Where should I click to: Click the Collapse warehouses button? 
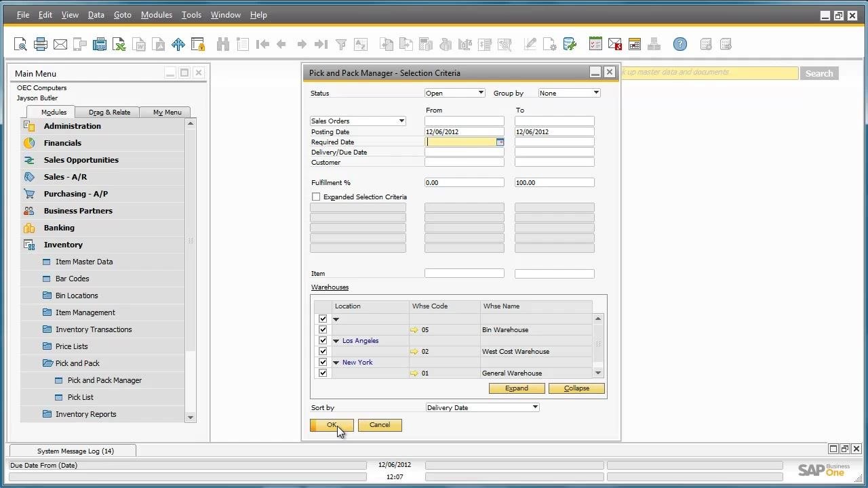576,388
